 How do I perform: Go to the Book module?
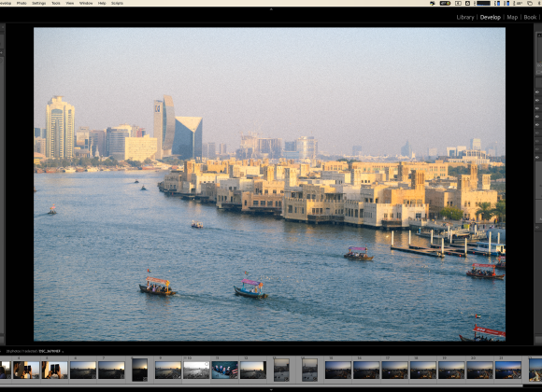tap(530, 18)
